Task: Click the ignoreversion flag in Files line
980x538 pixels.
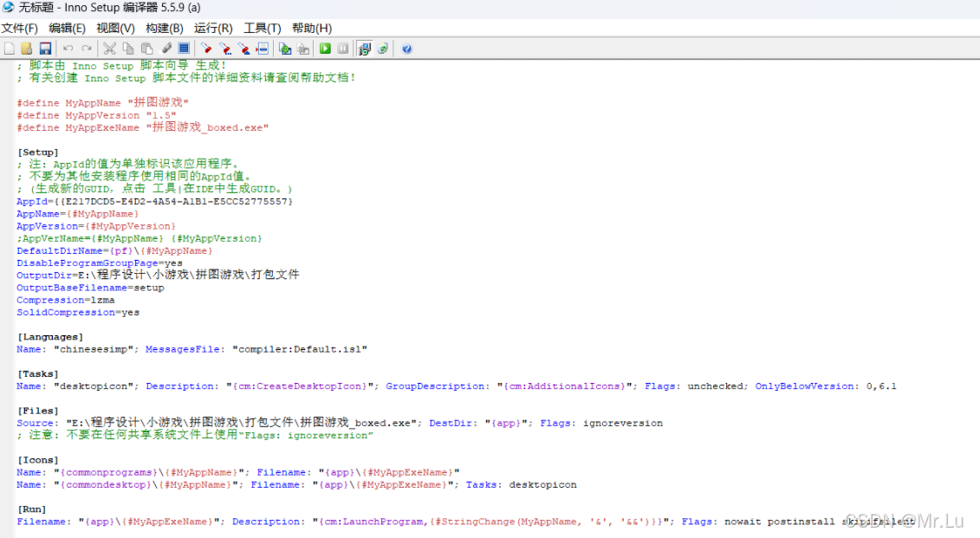Action: point(622,423)
